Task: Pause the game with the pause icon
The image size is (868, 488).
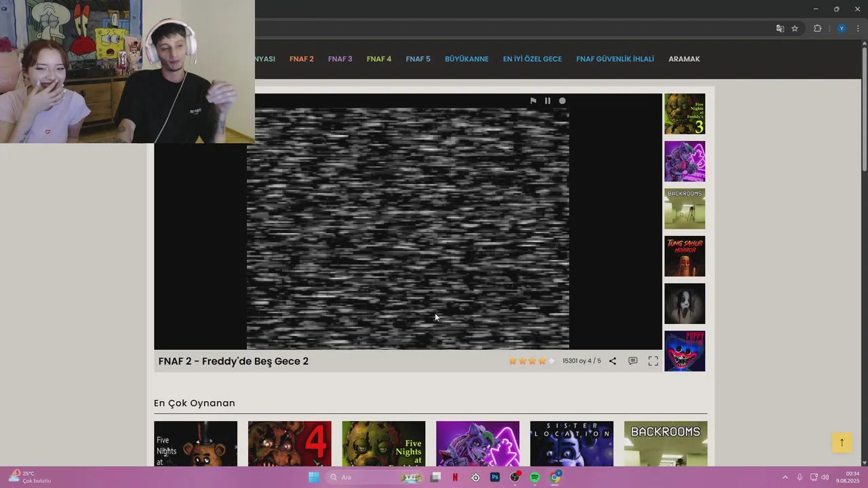Action: pos(548,101)
